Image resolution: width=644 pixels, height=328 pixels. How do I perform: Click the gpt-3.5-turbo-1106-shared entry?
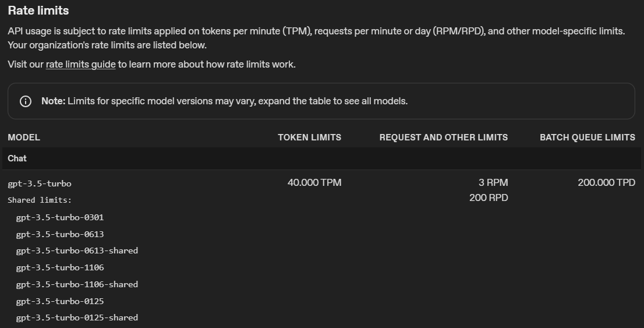pyautogui.click(x=77, y=284)
